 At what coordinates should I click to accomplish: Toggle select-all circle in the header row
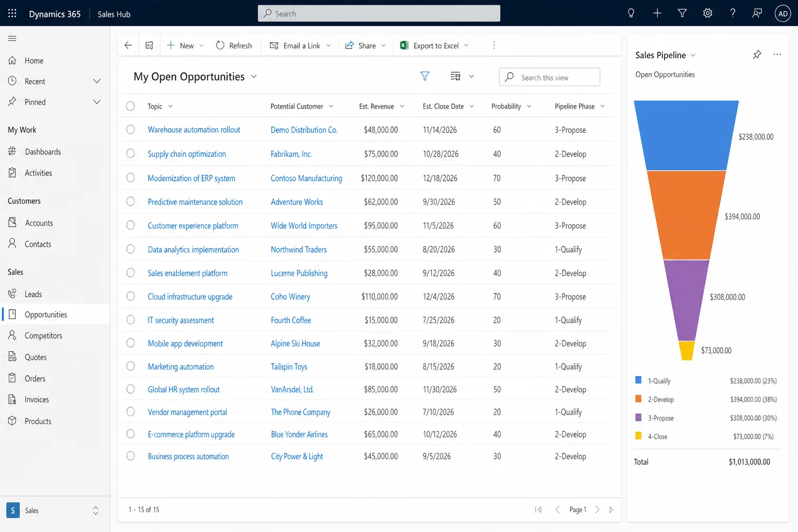[130, 106]
